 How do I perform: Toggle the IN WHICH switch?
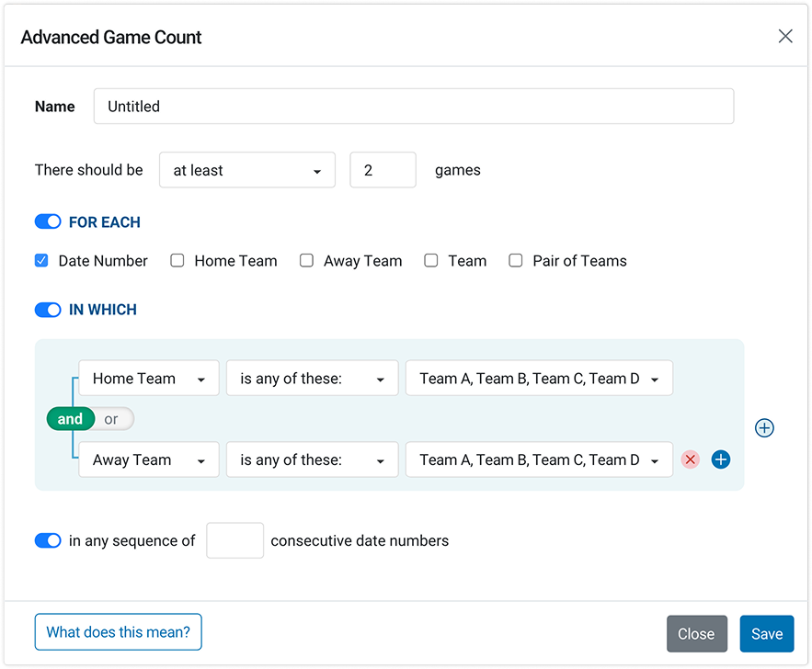48,310
